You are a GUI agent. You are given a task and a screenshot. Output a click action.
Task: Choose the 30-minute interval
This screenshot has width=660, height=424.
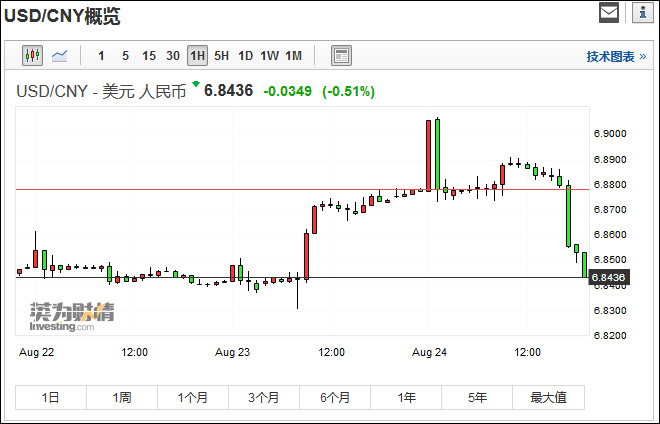(173, 56)
